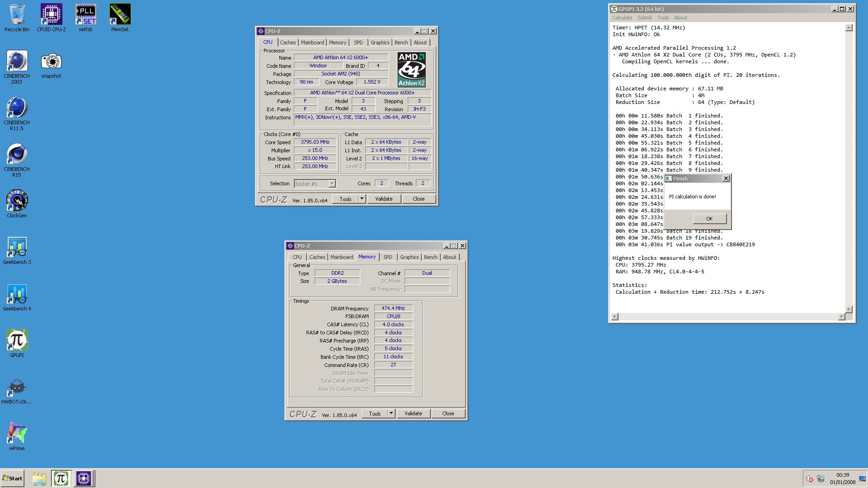The image size is (868, 488).
Task: Open the Calculate menu in GPUPI
Action: point(622,18)
